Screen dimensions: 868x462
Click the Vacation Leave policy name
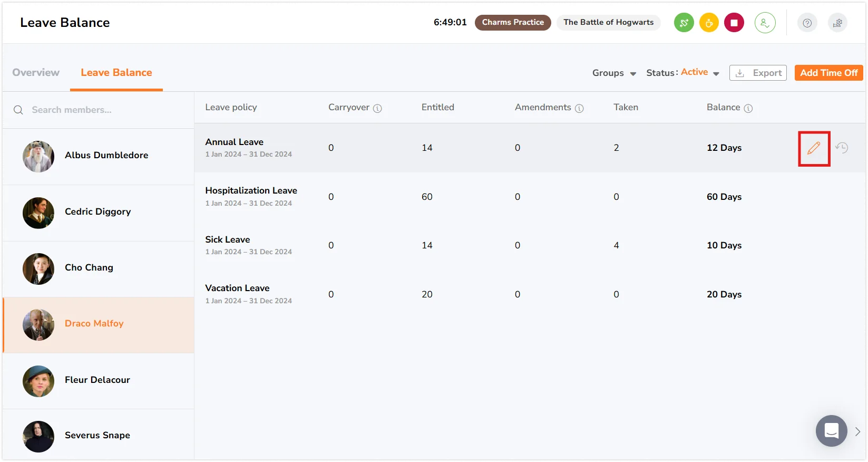click(237, 288)
